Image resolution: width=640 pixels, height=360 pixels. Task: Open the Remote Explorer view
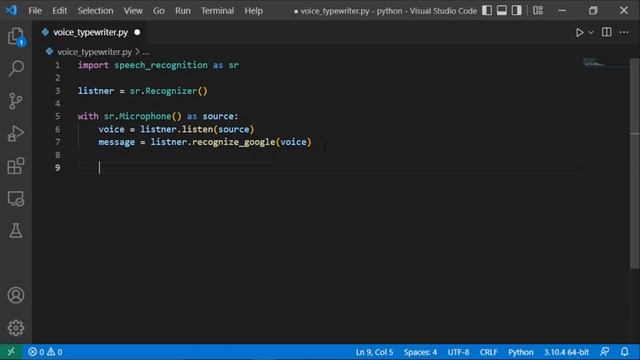pos(16,199)
